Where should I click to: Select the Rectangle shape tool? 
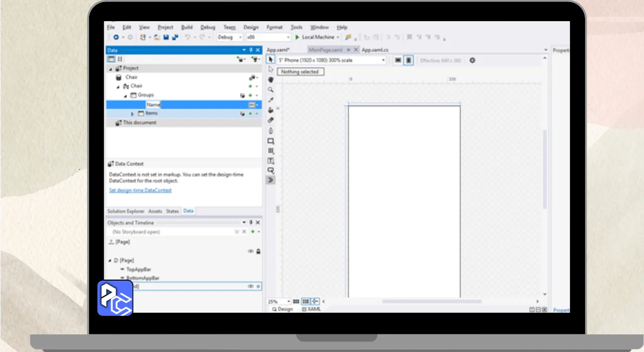click(271, 141)
